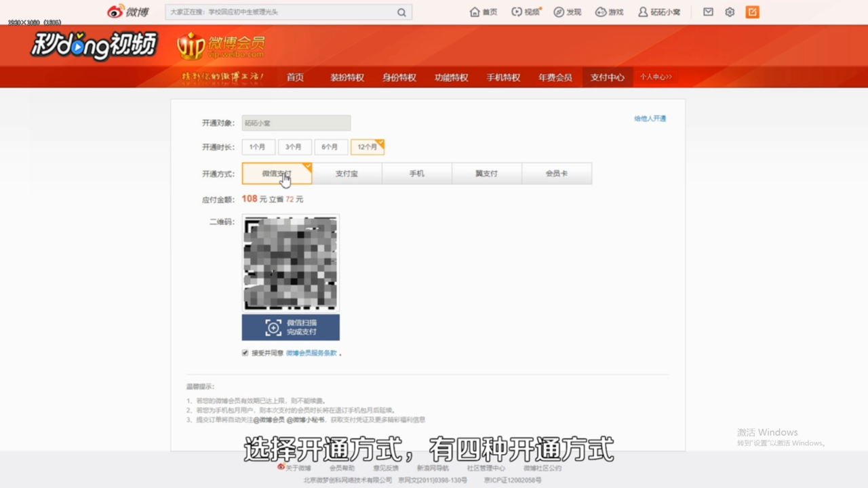Toggle the 接受并同意 agreement checkbox
Image resolution: width=868 pixels, height=488 pixels.
tap(245, 353)
